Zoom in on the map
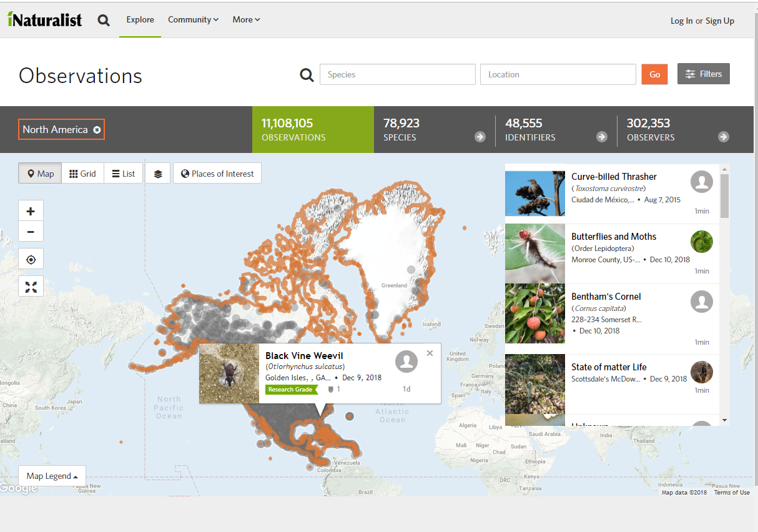 [x=31, y=211]
